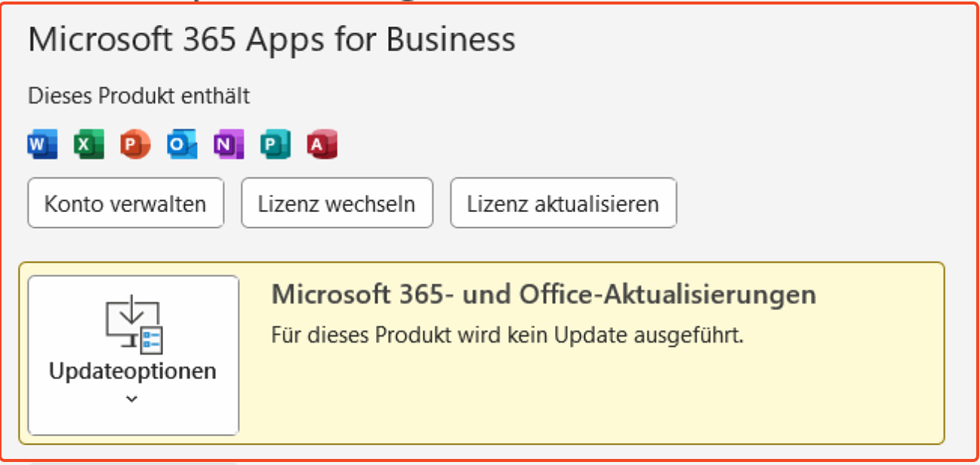Screen dimensions: 980x465
Task: Open the Updateoptionen menu label
Action: pyautogui.click(x=133, y=371)
